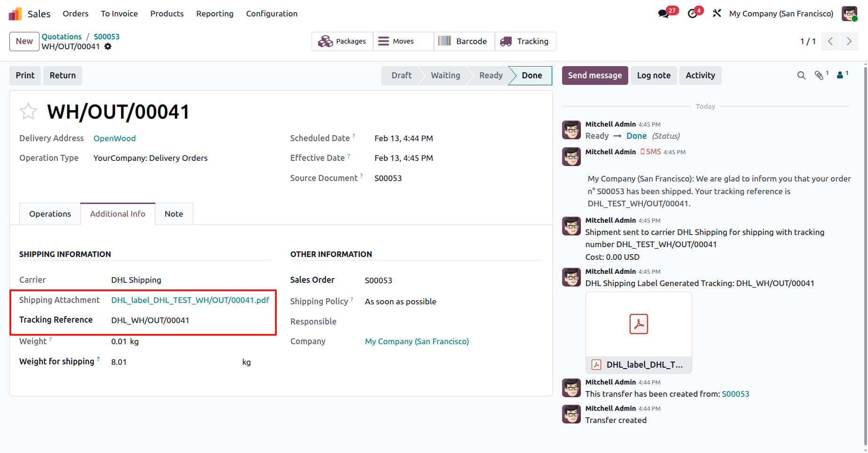Open Quotations breadcrumb link
The width and height of the screenshot is (868, 453).
click(x=61, y=37)
